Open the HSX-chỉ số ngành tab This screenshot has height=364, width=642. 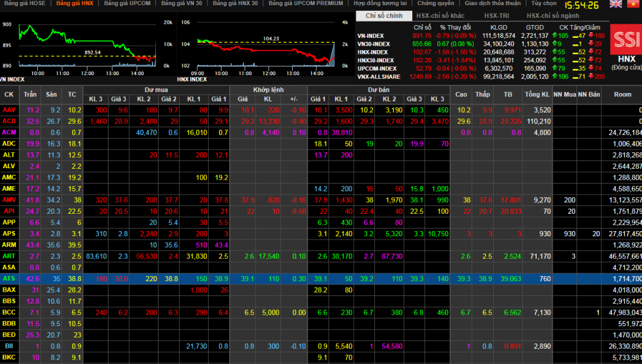[552, 15]
